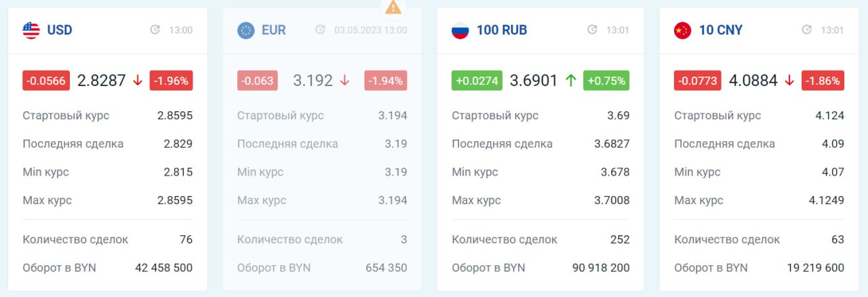The width and height of the screenshot is (868, 297).
Task: Click the orange warning triangle above EUR
Action: click(393, 7)
